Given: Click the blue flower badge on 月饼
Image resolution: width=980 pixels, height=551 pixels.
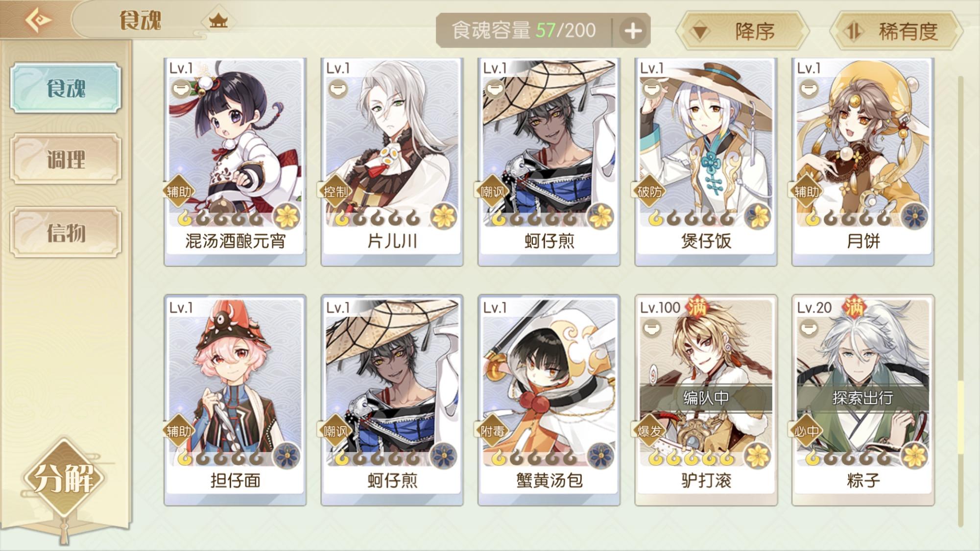Looking at the screenshot, I should pos(914,216).
